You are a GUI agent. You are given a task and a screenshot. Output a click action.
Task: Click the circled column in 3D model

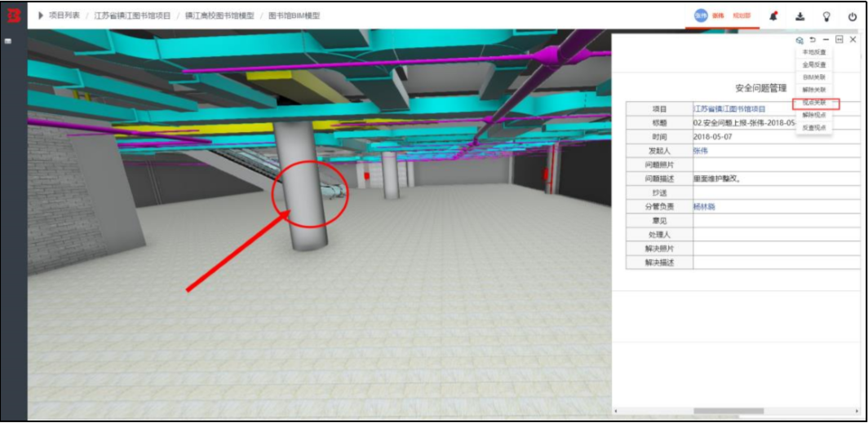[x=301, y=185]
